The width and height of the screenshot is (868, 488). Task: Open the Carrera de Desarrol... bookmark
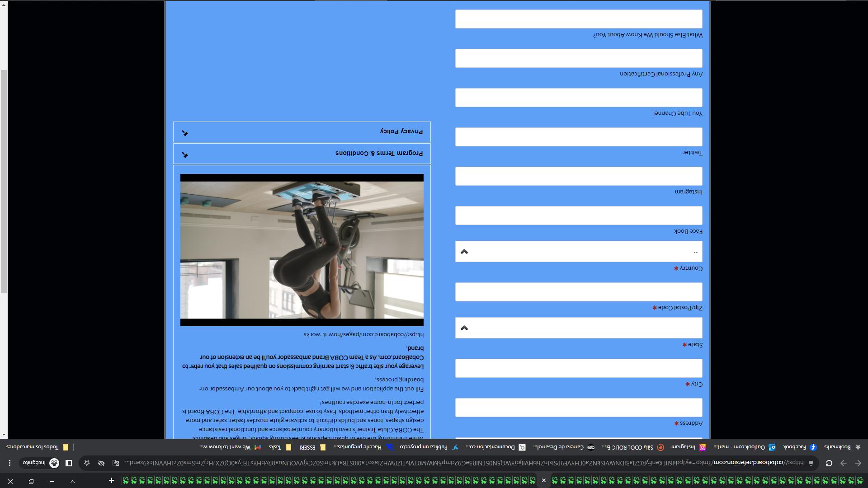coord(564,447)
